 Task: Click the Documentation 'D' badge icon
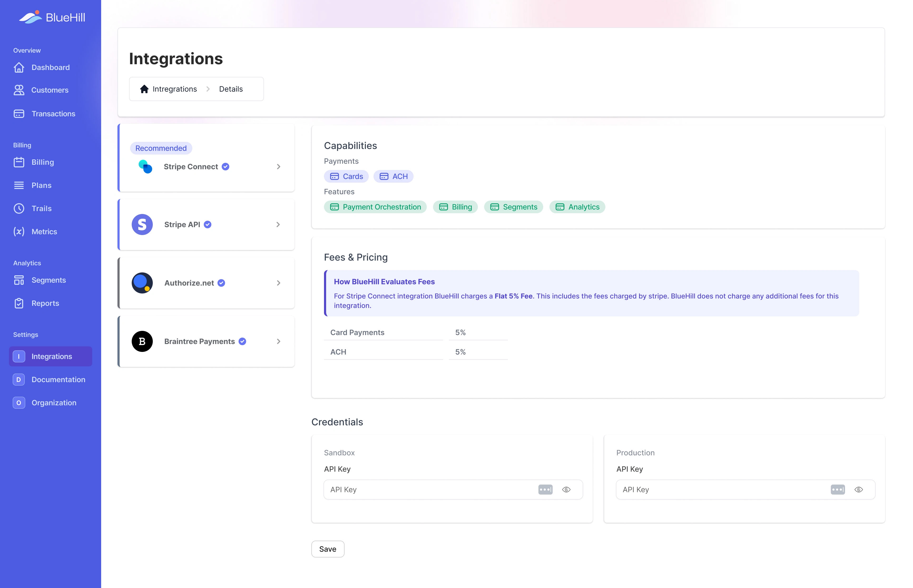tap(19, 380)
